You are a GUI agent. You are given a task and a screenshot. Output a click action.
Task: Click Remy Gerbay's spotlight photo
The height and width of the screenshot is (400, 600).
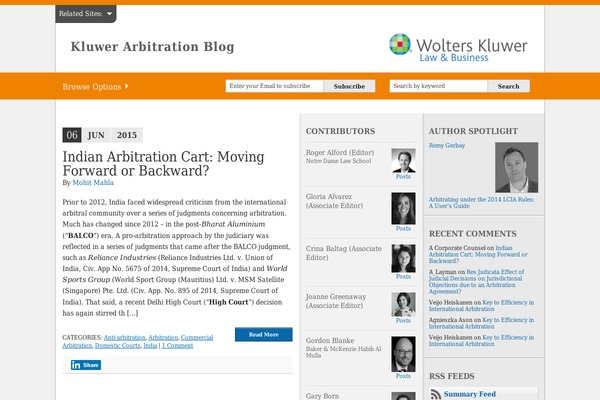[x=517, y=167]
